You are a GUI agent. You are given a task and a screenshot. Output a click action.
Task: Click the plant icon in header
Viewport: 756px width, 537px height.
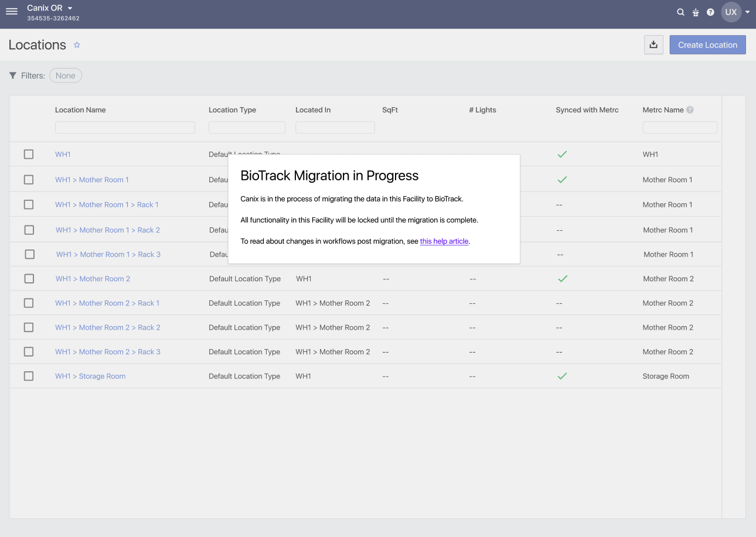696,12
